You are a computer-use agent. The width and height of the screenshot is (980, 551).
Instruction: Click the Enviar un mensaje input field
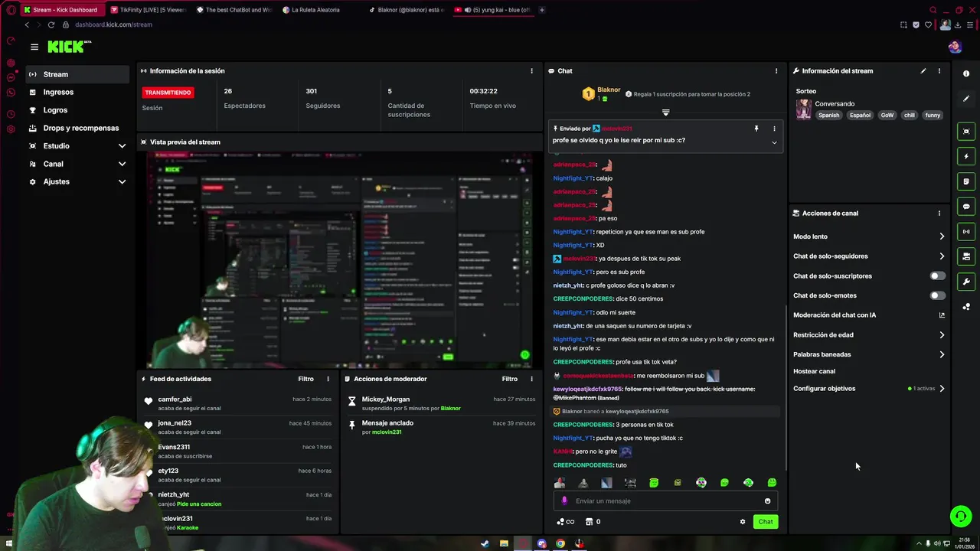665,501
